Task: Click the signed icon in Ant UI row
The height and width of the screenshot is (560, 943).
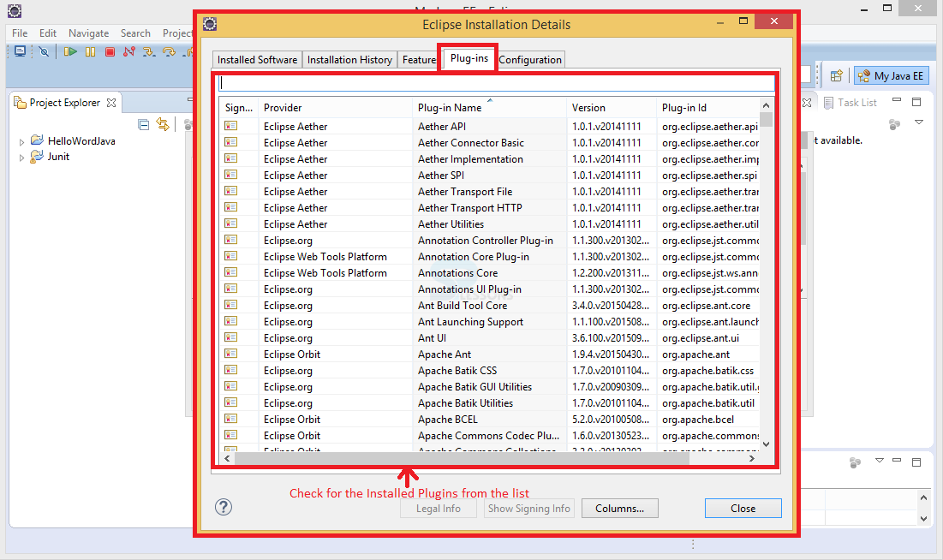Action: (231, 337)
